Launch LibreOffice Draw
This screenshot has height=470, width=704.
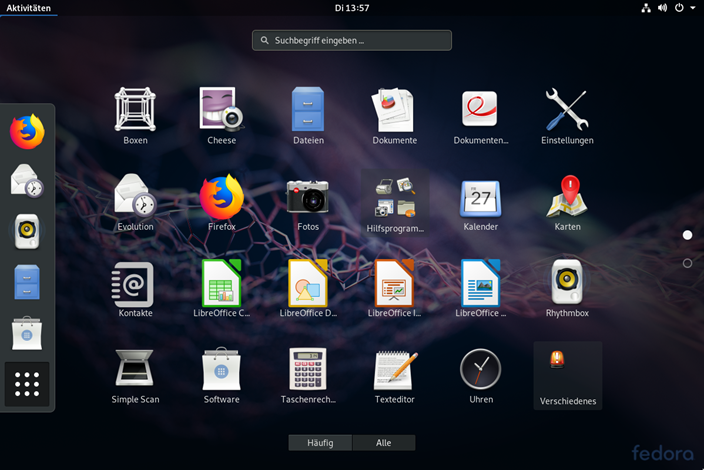[x=308, y=289]
